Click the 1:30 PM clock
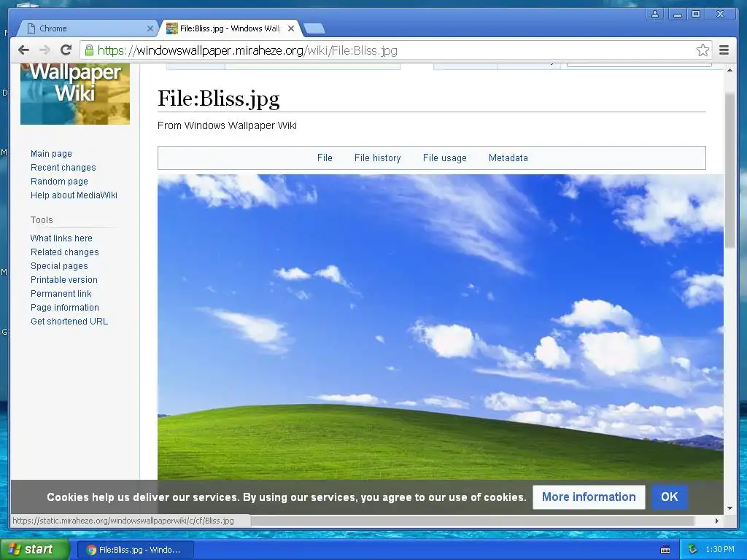Viewport: 747px width, 560px height. point(720,550)
